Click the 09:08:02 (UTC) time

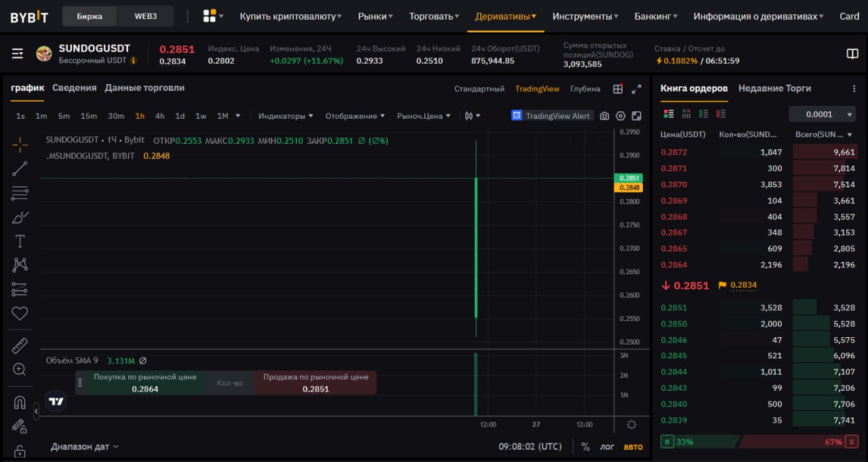[530, 446]
